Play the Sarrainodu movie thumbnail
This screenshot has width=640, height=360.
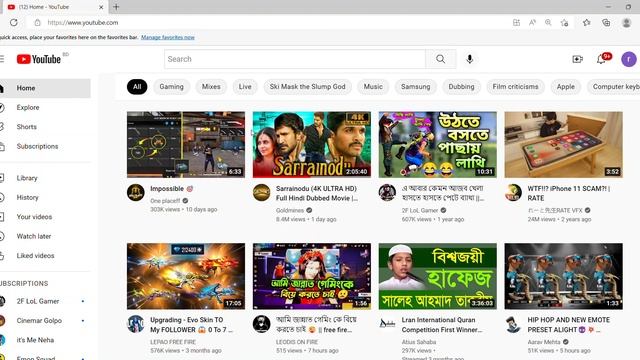coord(312,144)
